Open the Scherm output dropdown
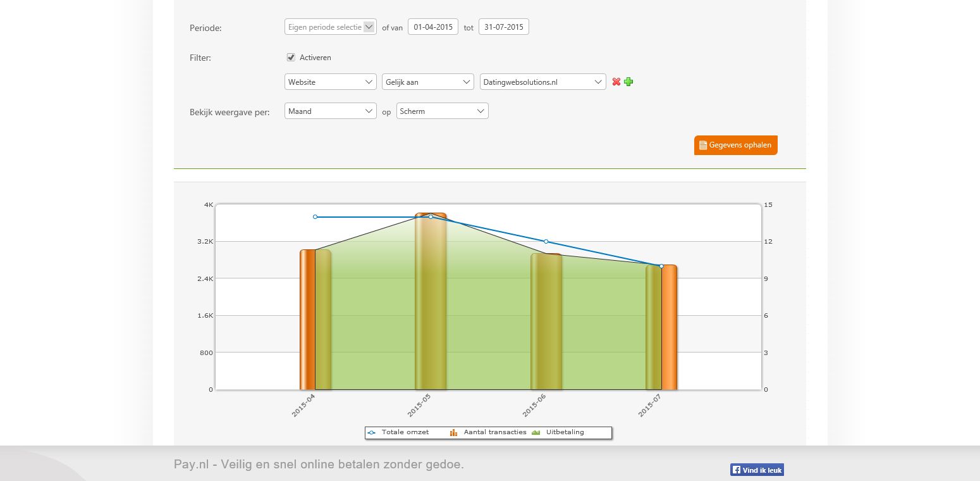Viewport: 980px width, 481px height. [443, 111]
